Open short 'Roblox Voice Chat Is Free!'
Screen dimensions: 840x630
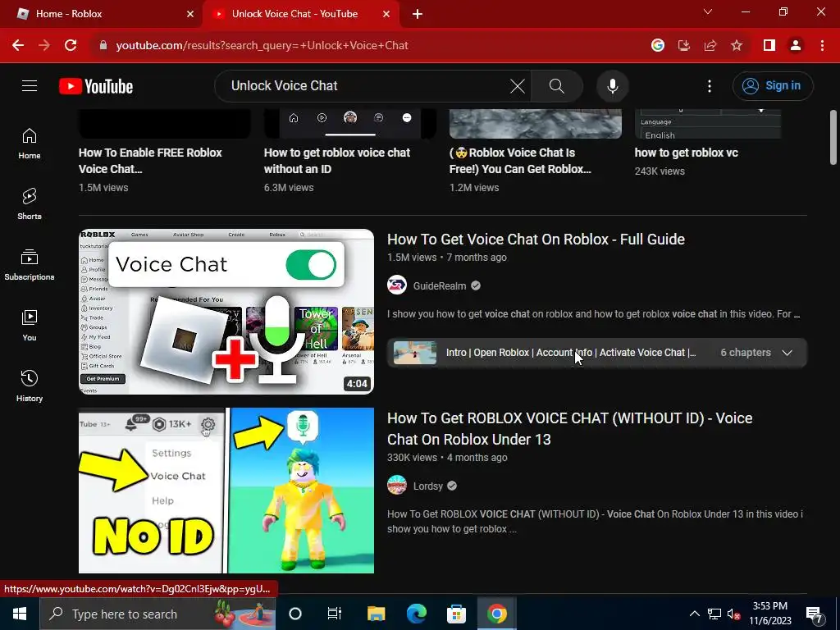tap(520, 161)
